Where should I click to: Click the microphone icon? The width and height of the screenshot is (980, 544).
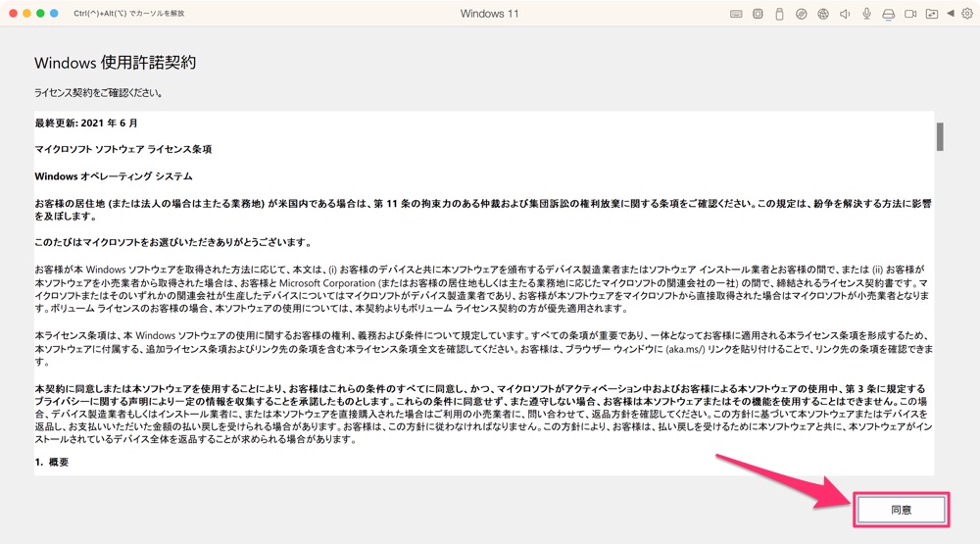click(x=866, y=14)
